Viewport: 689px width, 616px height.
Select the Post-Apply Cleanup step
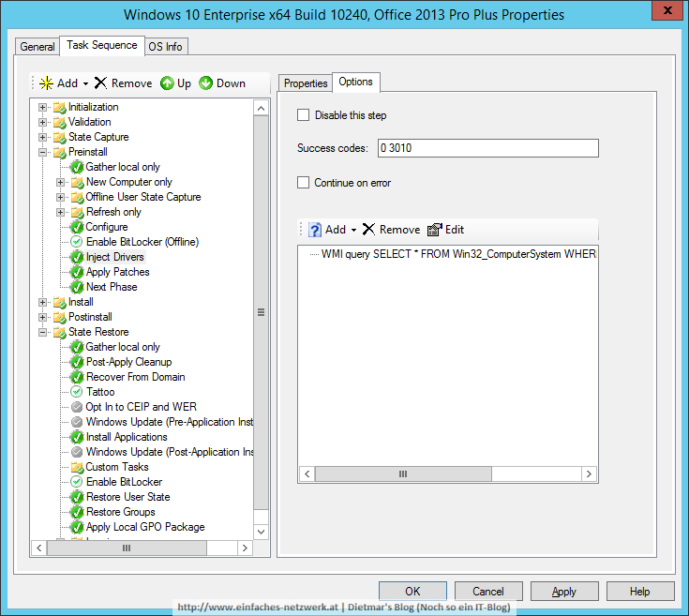coord(128,362)
